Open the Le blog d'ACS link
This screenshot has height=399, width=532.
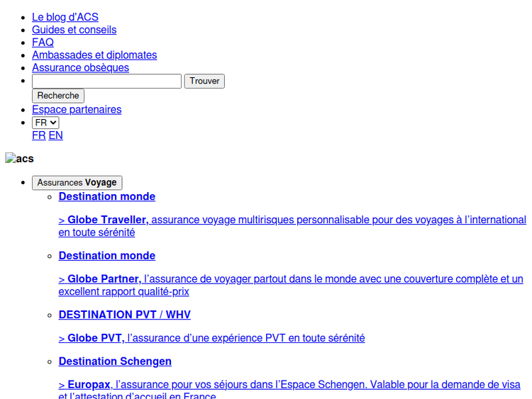click(x=65, y=17)
